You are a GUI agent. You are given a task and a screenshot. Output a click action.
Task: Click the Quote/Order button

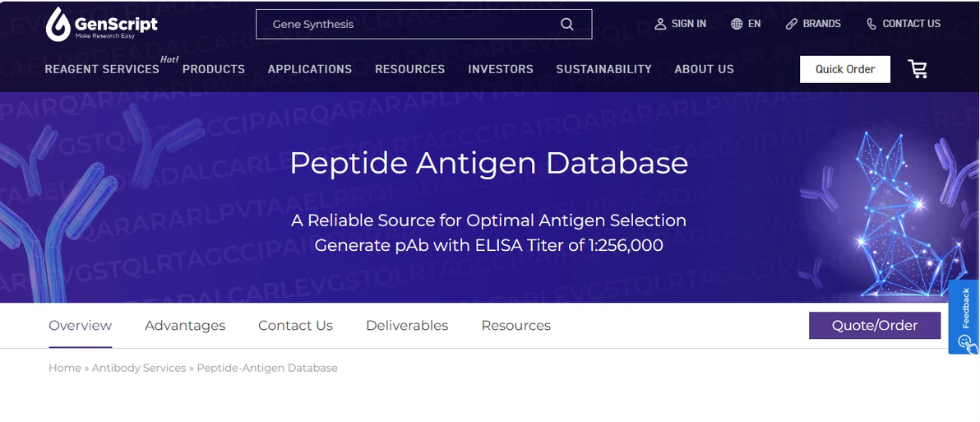click(875, 326)
